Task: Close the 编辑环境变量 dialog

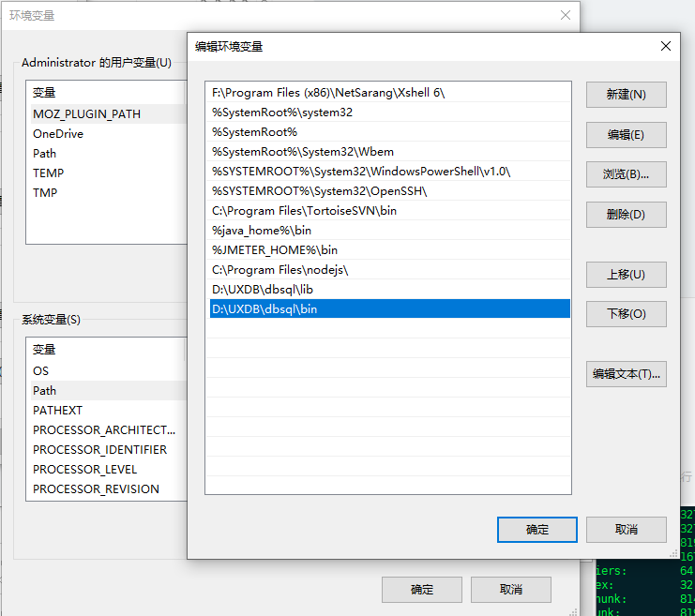Action: pos(666,46)
